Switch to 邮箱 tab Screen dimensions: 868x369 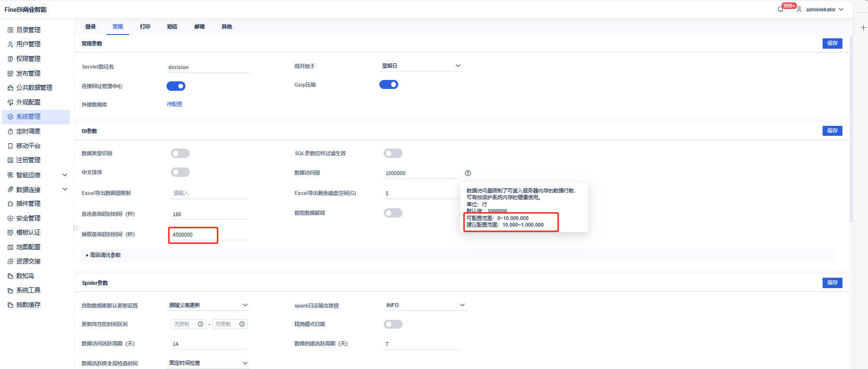[x=200, y=26]
